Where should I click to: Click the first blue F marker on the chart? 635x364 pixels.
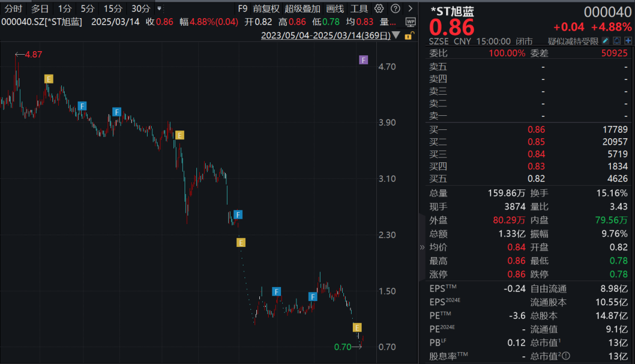(82, 106)
